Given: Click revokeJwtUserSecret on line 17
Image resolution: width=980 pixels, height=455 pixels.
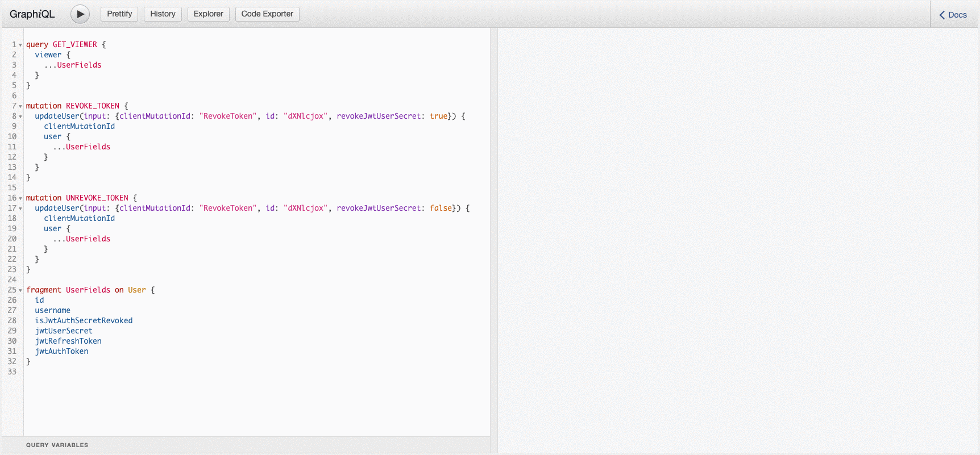Looking at the screenshot, I should tap(379, 208).
